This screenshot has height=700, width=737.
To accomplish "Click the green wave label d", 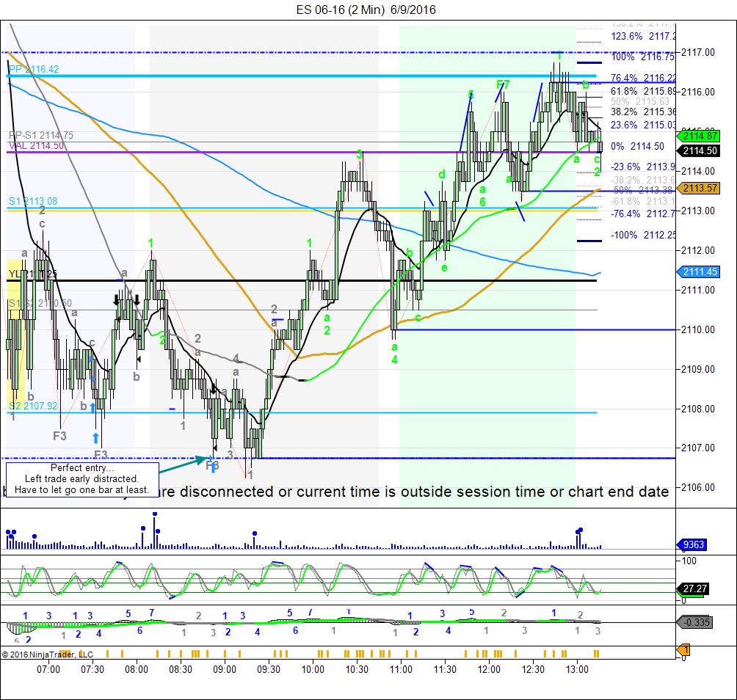I will (x=442, y=174).
